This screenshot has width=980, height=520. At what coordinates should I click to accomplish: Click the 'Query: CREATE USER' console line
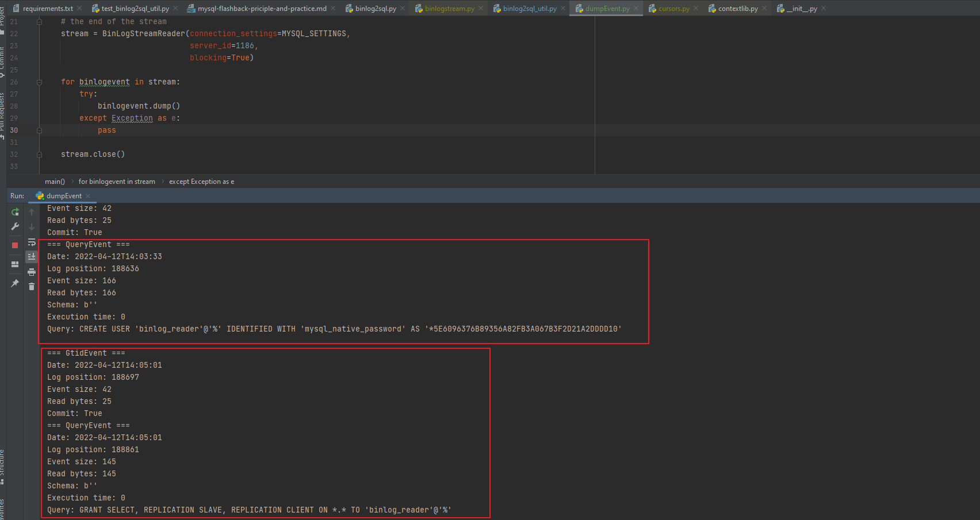334,329
